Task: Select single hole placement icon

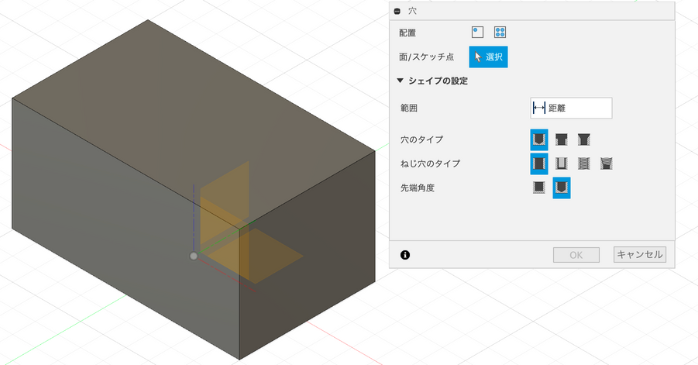Action: [478, 32]
